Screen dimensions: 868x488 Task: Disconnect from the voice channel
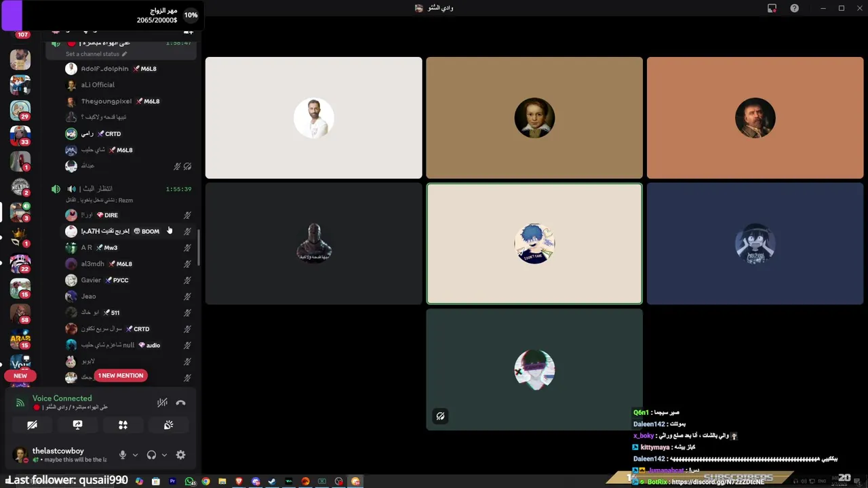tap(180, 403)
